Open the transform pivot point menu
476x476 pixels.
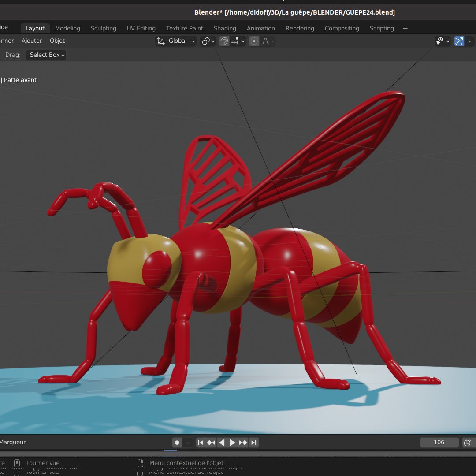click(x=208, y=41)
